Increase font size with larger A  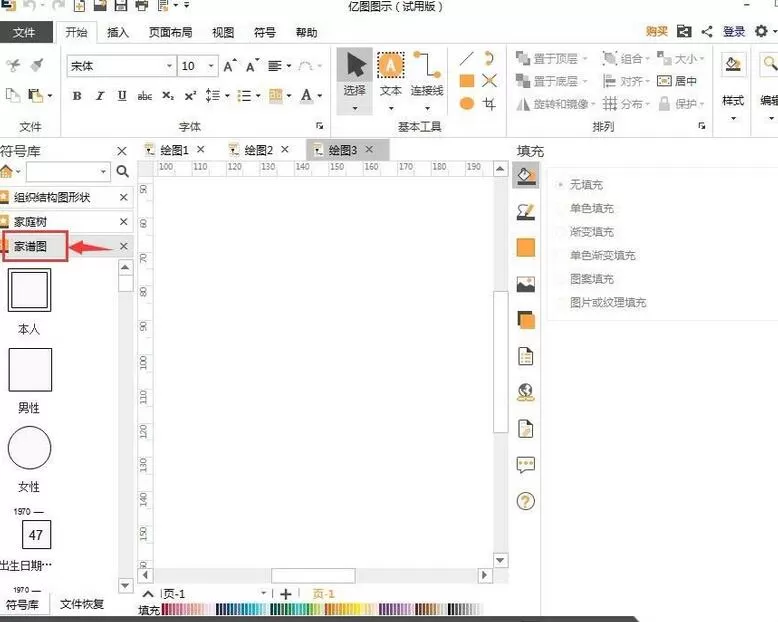coord(229,66)
